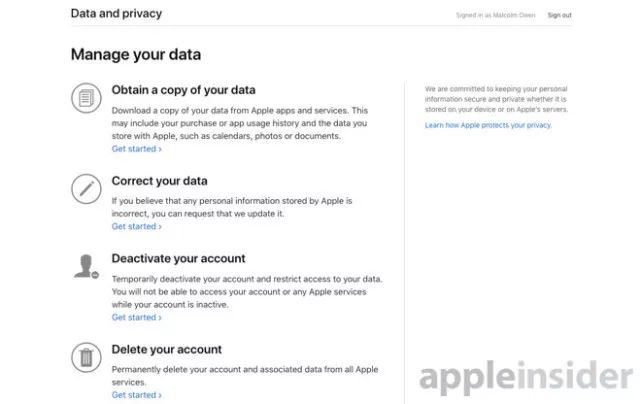641x404 pixels.
Task: Click the Signed in as Malcolm Owen text
Action: [x=497, y=16]
